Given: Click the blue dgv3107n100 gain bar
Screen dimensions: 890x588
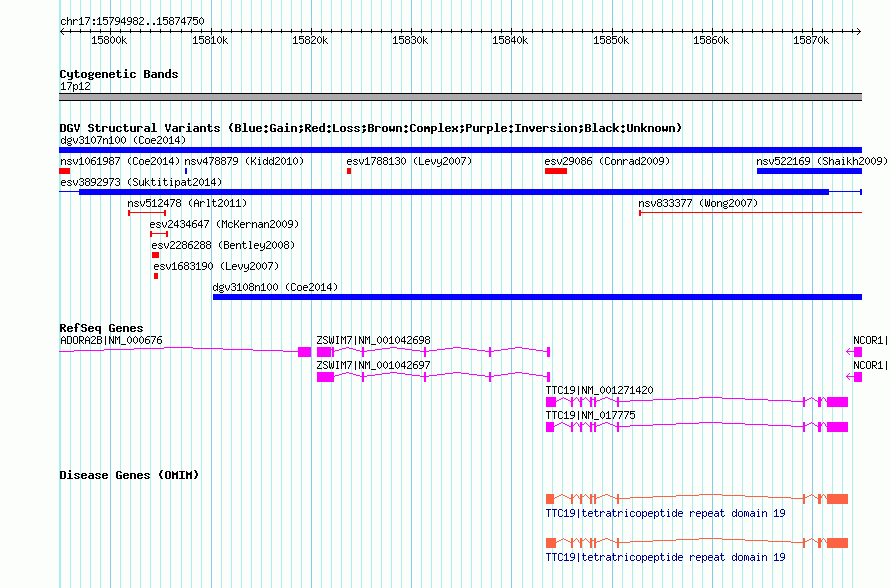Looking at the screenshot, I should tap(460, 150).
